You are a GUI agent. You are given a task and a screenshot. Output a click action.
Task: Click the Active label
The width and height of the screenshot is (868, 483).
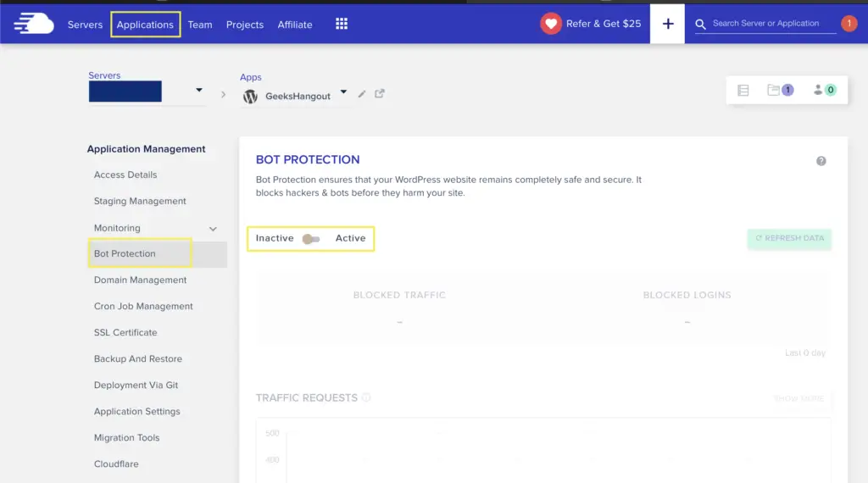(x=350, y=238)
